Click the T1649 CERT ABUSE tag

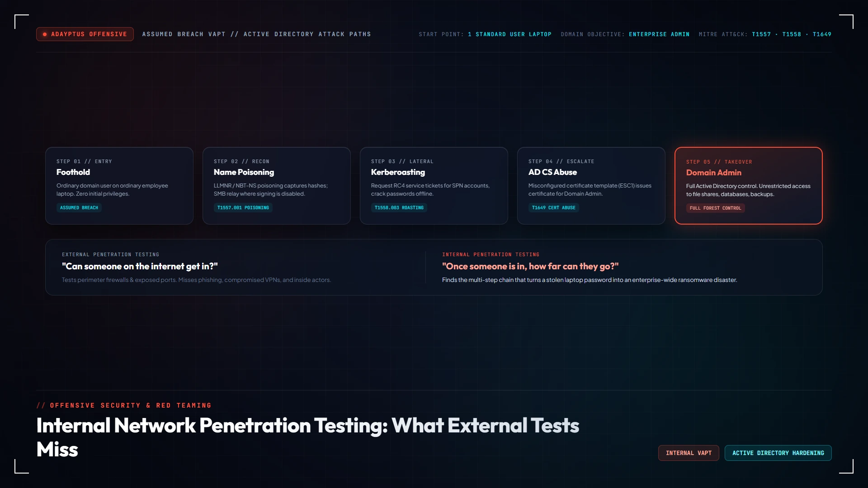pos(554,208)
